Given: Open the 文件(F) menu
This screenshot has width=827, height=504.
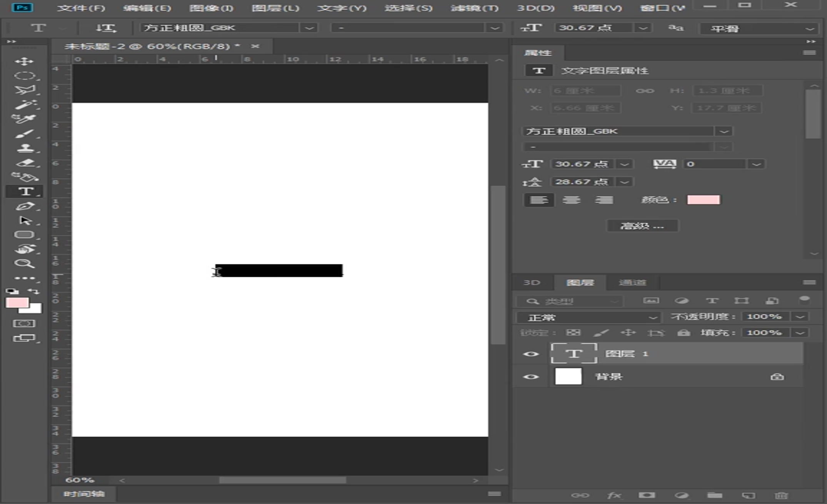Looking at the screenshot, I should [81, 8].
